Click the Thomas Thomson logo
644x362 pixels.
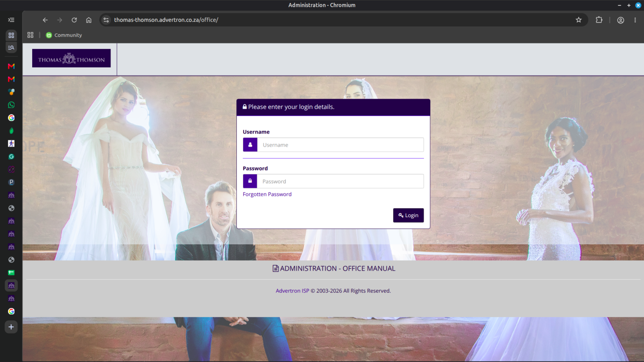tap(71, 58)
